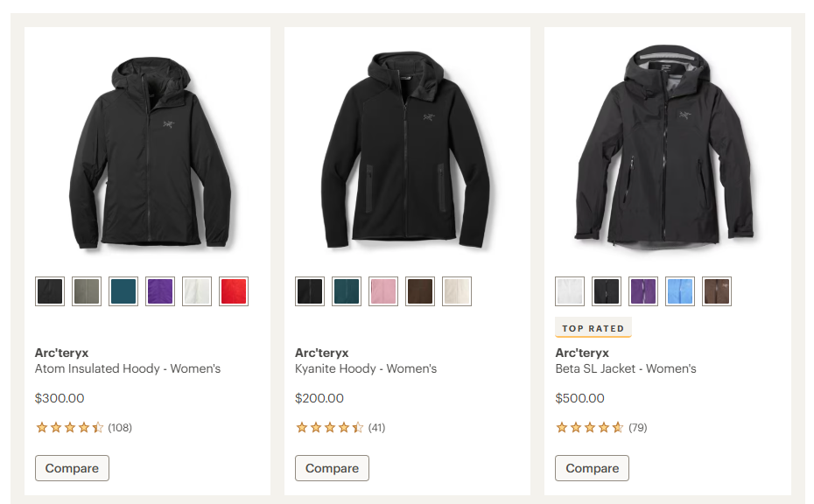Click Compare for Atom Insulated Hoody
The height and width of the screenshot is (504, 814).
coord(72,468)
